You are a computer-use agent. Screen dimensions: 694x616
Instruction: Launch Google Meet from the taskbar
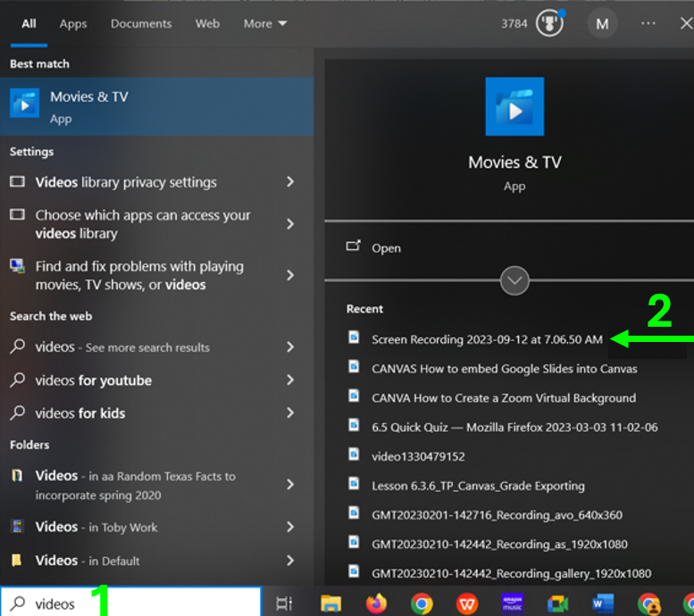(557, 604)
